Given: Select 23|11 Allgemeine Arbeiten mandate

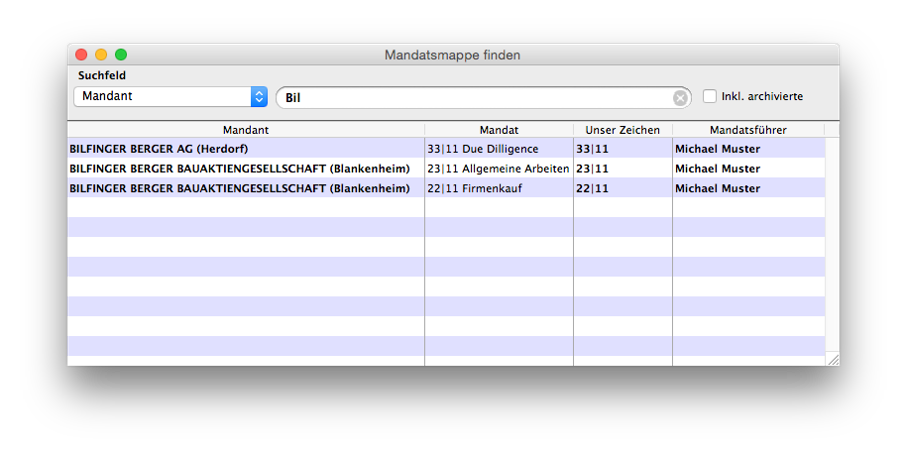Looking at the screenshot, I should 498,169.
